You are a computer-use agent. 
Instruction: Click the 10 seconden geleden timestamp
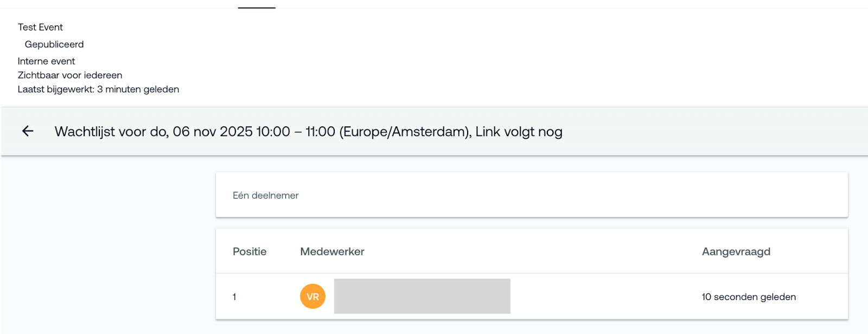tap(749, 297)
